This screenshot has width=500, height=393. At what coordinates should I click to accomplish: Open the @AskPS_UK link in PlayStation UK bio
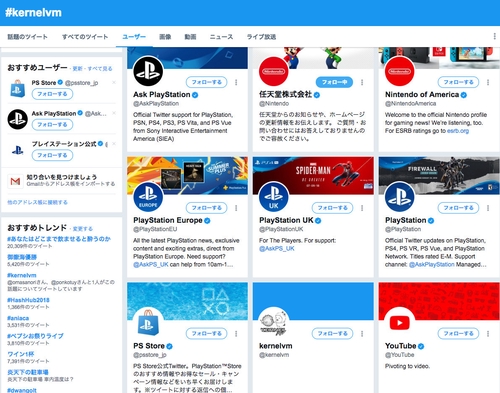coord(277,249)
